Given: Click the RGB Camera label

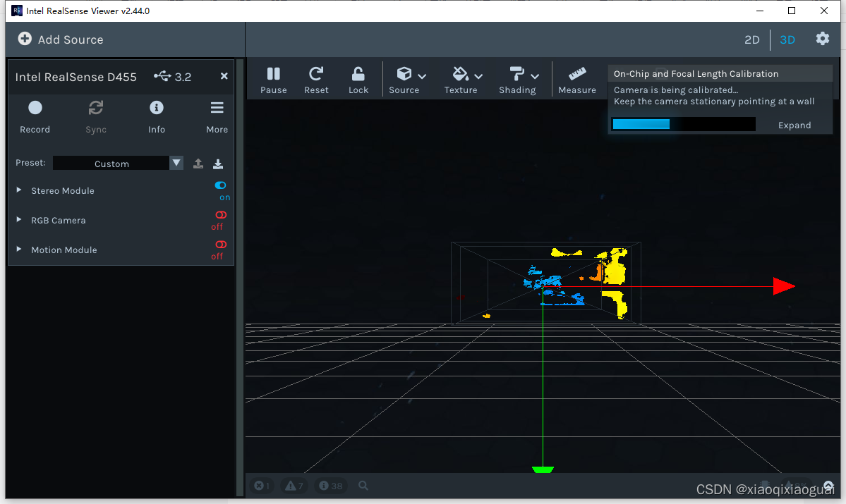Looking at the screenshot, I should click(59, 221).
